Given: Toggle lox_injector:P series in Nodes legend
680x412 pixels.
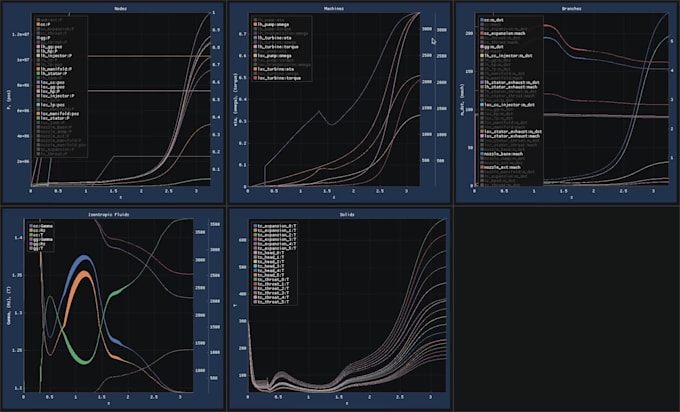Looking at the screenshot, I should point(56,96).
